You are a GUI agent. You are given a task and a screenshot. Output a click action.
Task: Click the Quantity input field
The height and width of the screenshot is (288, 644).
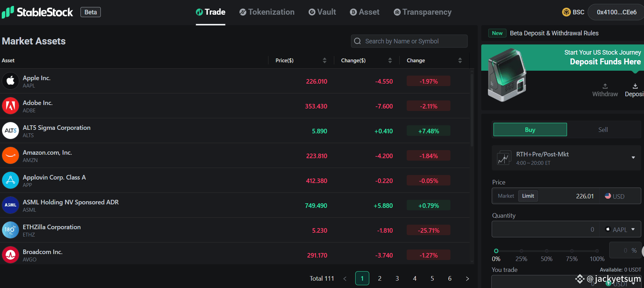546,229
